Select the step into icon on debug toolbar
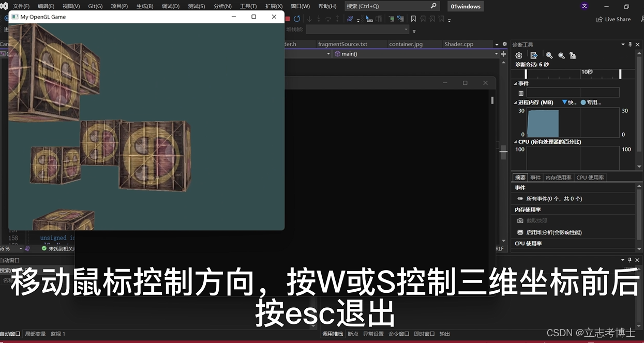 tap(309, 19)
